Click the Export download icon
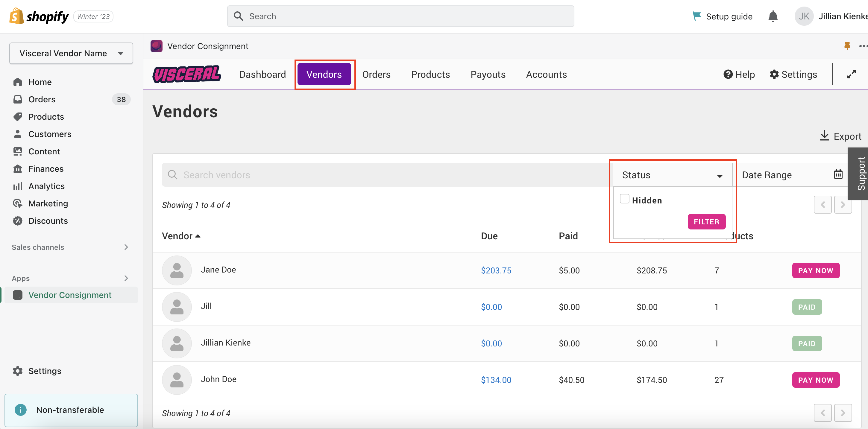Screen dimensions: 868x429 (x=824, y=136)
